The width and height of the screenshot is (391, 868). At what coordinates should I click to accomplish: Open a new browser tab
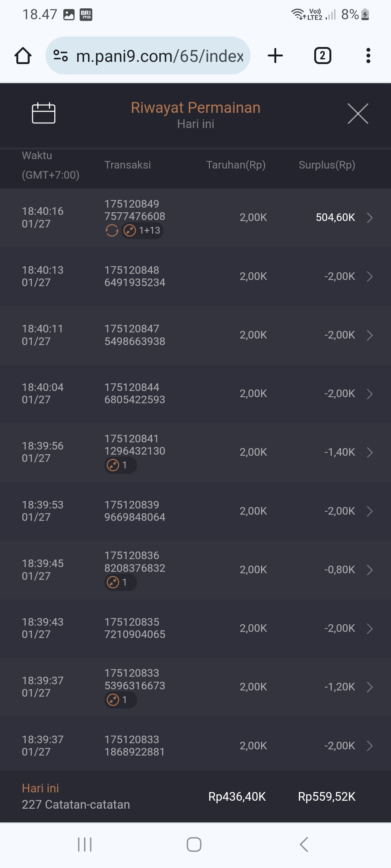coord(275,56)
